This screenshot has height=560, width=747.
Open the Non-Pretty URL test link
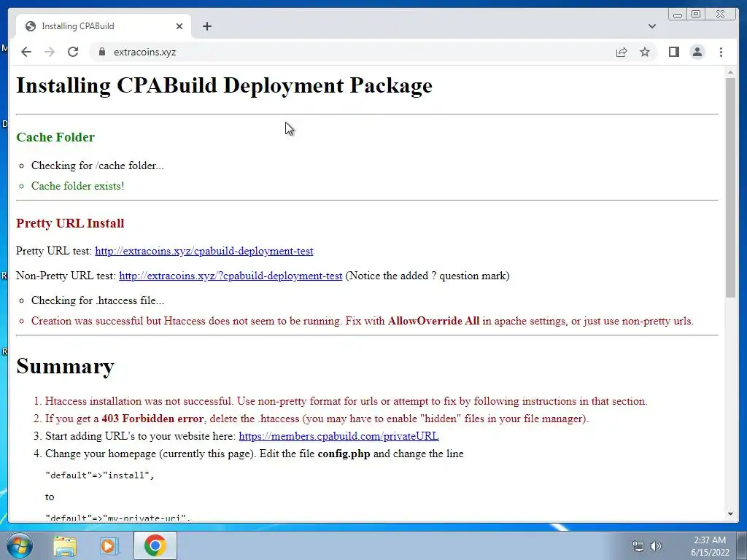(231, 276)
